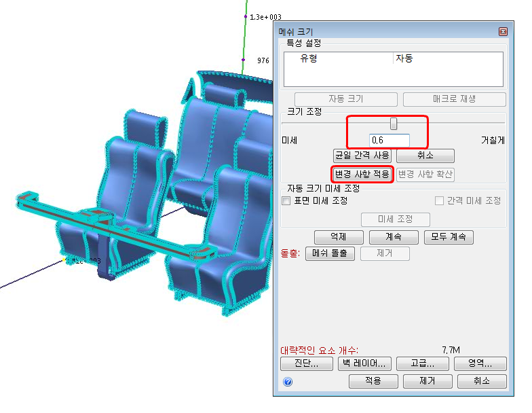Open the 벽 레이어... settings
The height and width of the screenshot is (413, 532).
point(364,363)
